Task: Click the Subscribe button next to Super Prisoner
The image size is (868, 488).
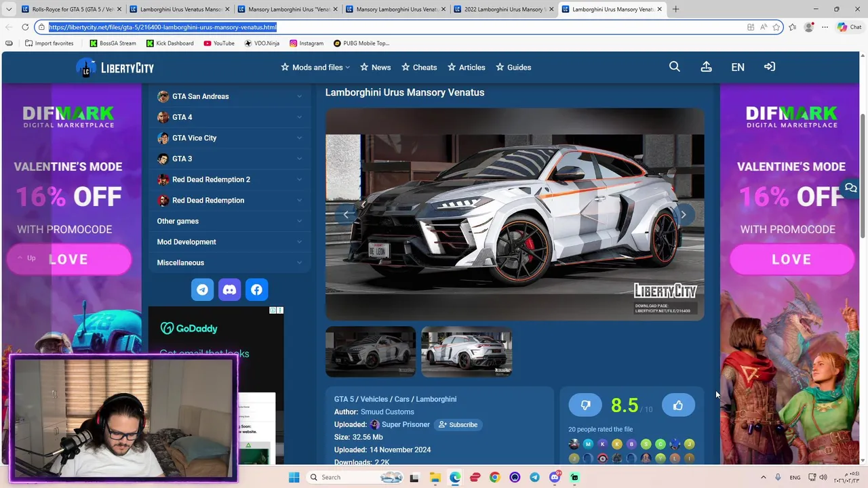Action: point(458,424)
